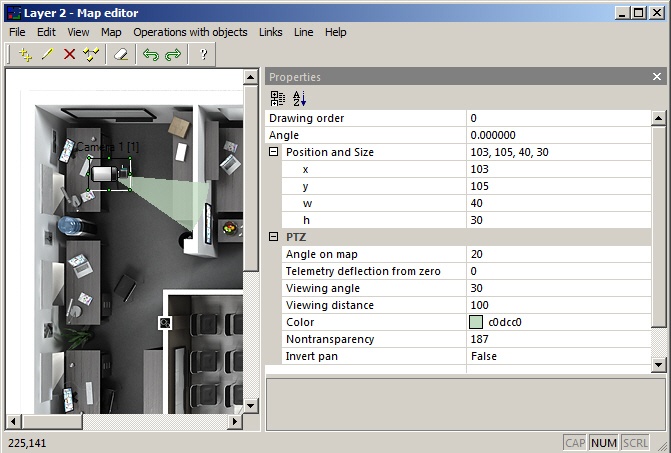Click the green undo arrow
The height and width of the screenshot is (453, 671).
tap(151, 54)
